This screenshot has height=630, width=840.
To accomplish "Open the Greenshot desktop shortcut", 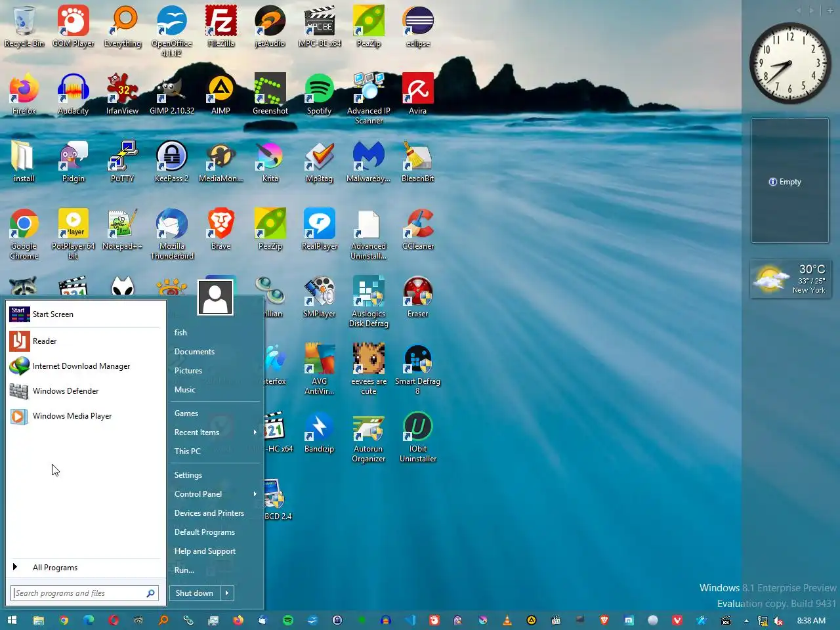I will tap(270, 94).
